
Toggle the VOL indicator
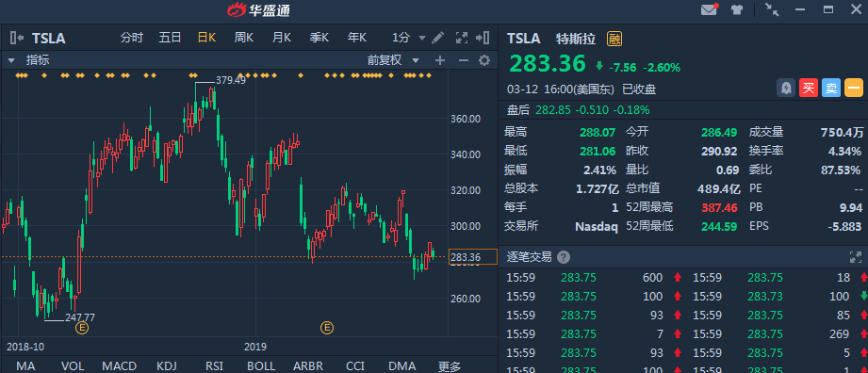pyautogui.click(x=73, y=366)
